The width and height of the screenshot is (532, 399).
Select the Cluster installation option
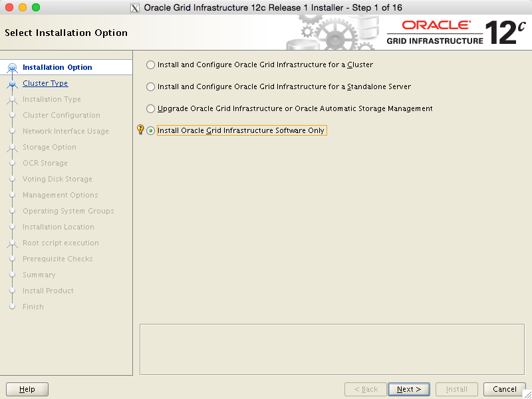(150, 65)
